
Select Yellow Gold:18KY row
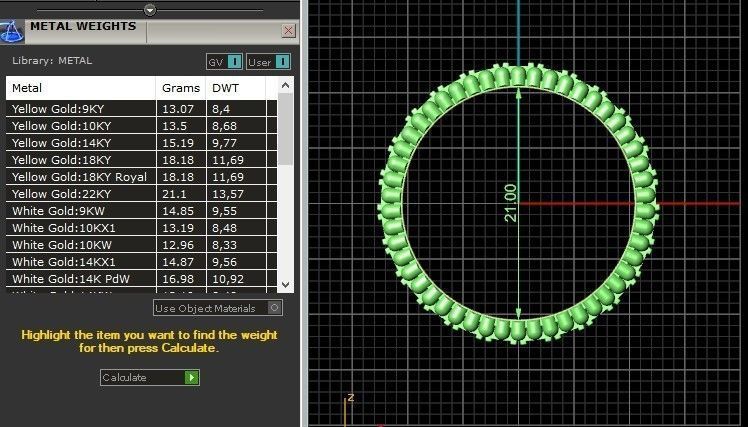tap(142, 160)
